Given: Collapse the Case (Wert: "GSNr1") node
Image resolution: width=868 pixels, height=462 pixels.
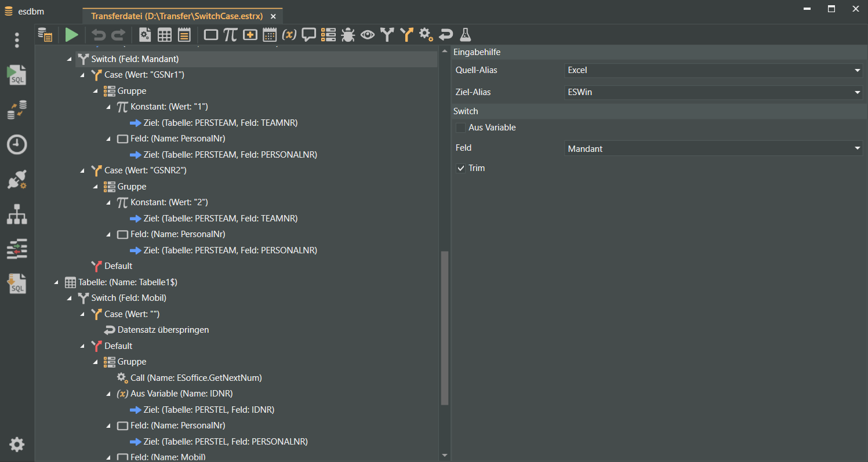Looking at the screenshot, I should pos(83,75).
